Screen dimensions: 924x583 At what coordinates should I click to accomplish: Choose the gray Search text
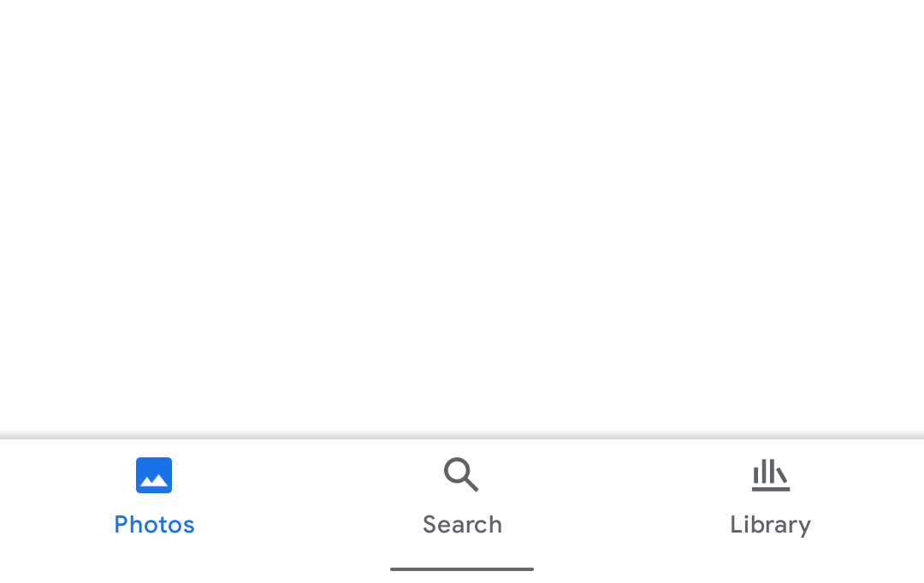coord(463,525)
